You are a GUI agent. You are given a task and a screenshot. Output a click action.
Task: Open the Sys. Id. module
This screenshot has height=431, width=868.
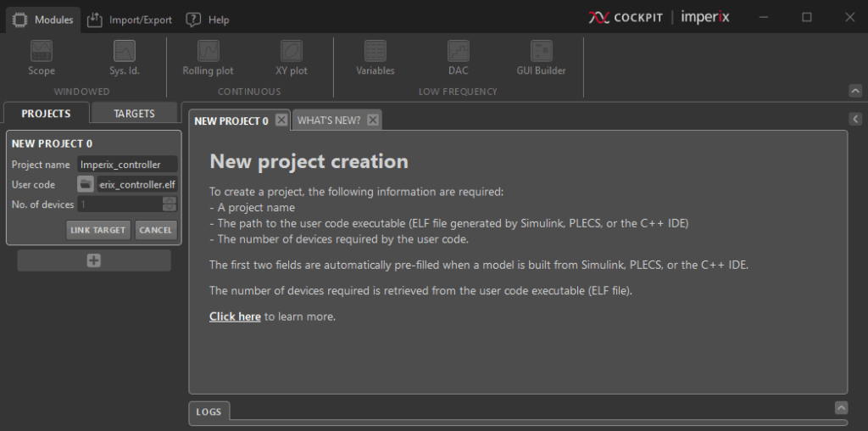[x=124, y=57]
